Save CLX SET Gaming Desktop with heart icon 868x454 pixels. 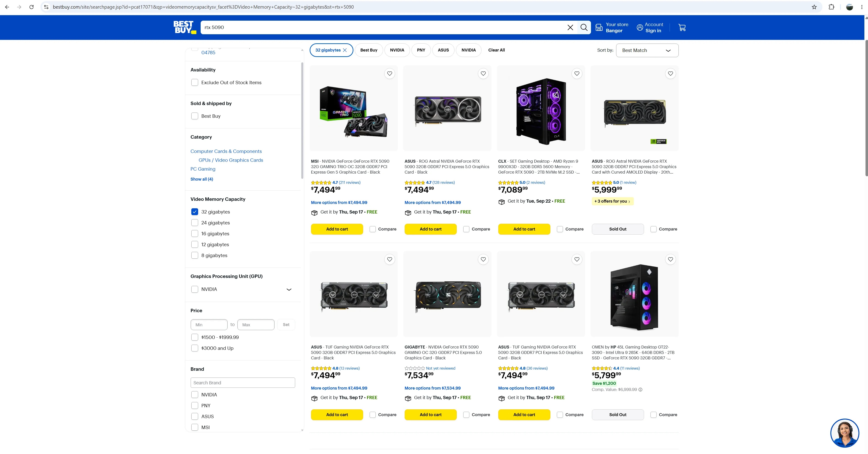(x=577, y=74)
